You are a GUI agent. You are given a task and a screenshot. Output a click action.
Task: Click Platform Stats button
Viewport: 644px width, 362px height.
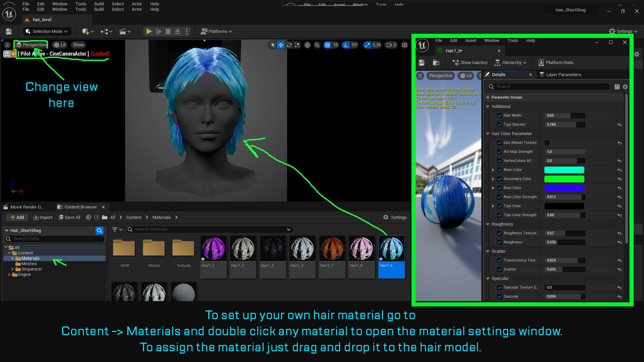point(556,63)
